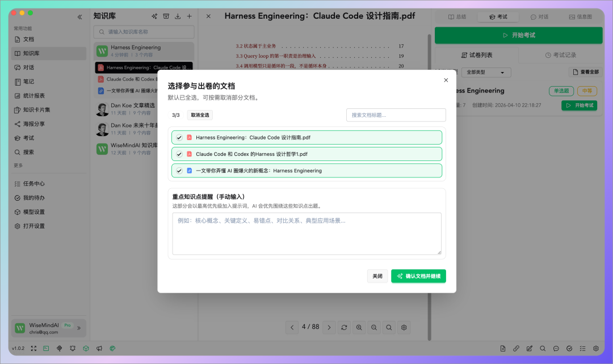
Task: Click the chat bubble icon in status bar
Action: [x=556, y=348]
